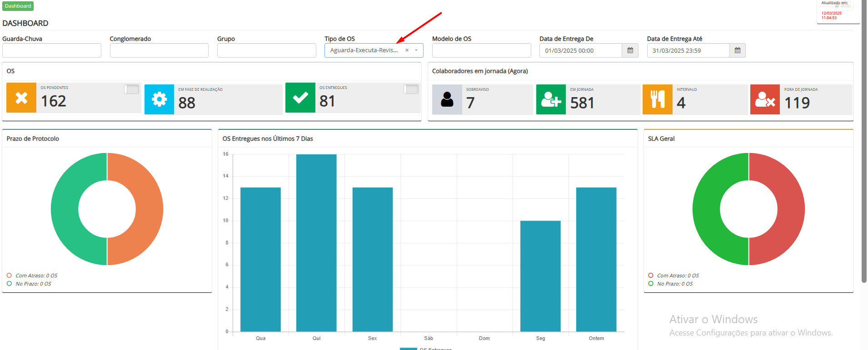Click the orange OS Pendentes X icon

tap(21, 98)
